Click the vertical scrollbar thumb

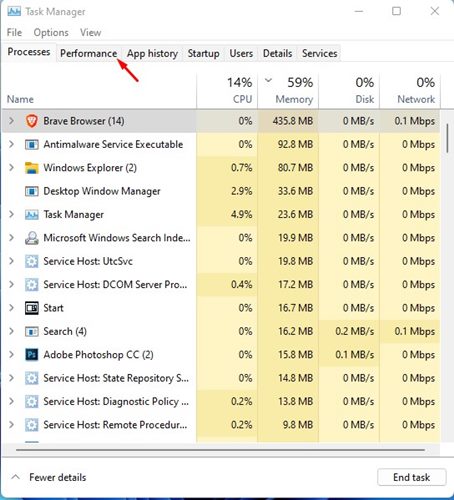coord(447,138)
